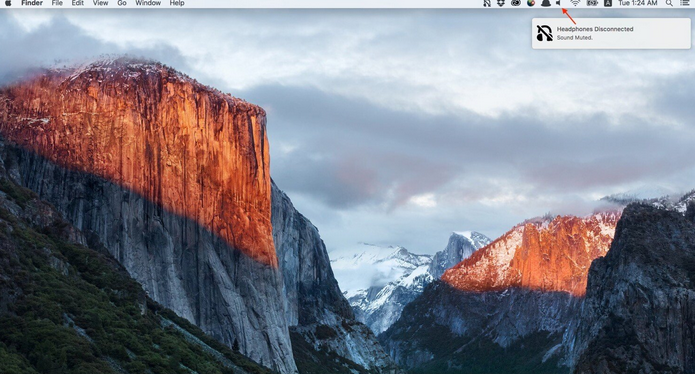Open the Go menu
Image resolution: width=695 pixels, height=374 pixels.
tap(122, 3)
